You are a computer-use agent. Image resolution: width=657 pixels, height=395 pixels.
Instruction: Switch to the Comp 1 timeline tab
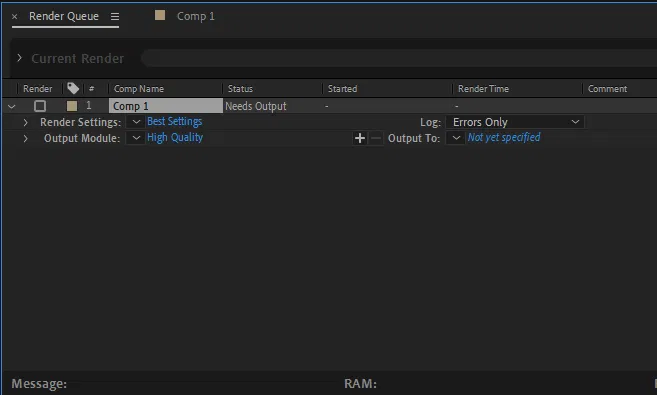coord(195,16)
